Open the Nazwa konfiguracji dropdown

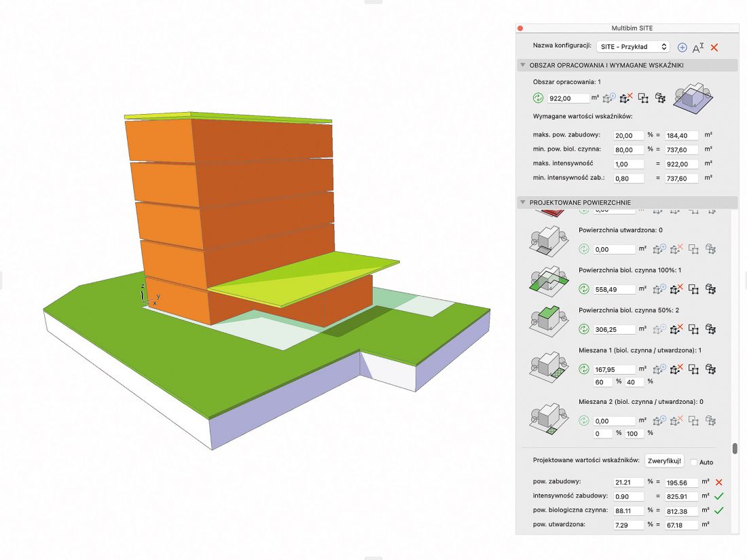(x=633, y=47)
